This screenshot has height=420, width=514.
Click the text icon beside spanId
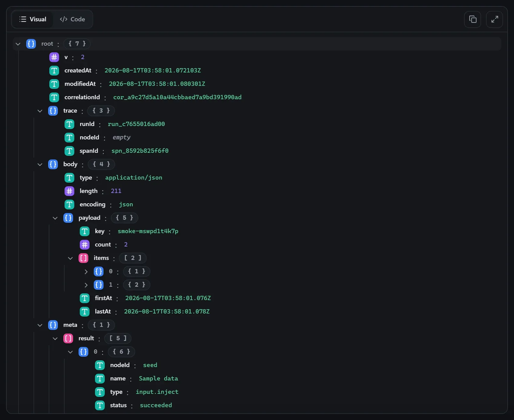(x=69, y=151)
